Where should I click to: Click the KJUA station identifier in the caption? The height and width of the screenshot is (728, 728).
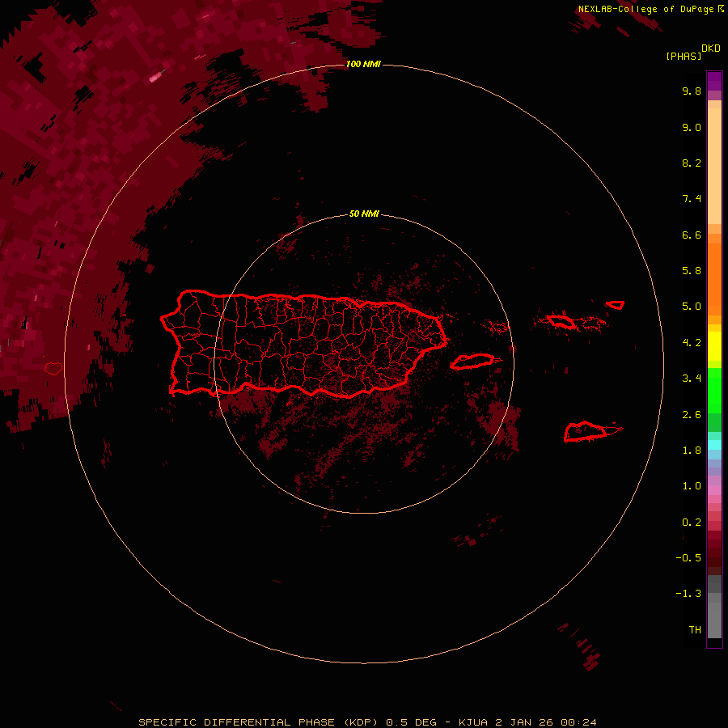473,722
